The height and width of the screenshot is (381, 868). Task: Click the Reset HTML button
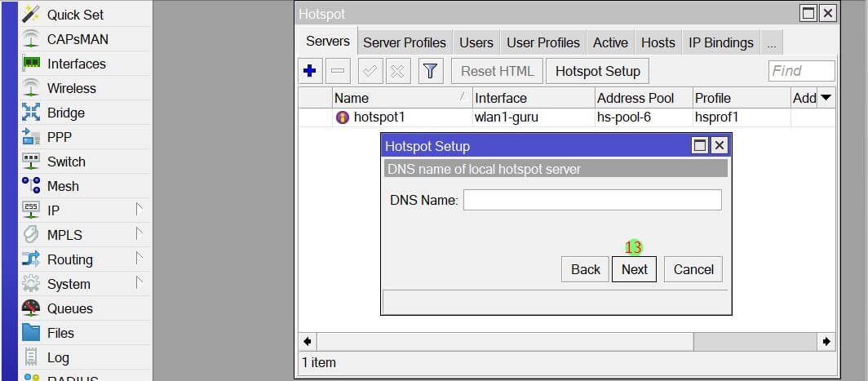(497, 71)
